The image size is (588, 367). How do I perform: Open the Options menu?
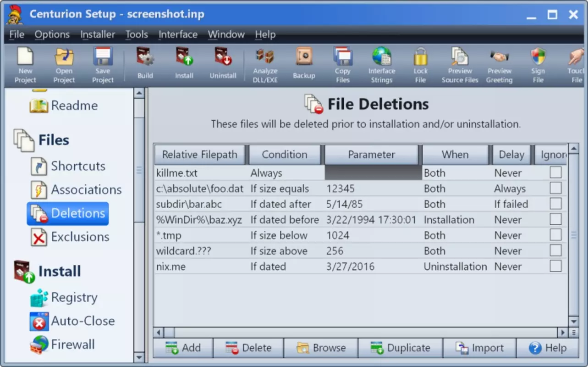[52, 34]
